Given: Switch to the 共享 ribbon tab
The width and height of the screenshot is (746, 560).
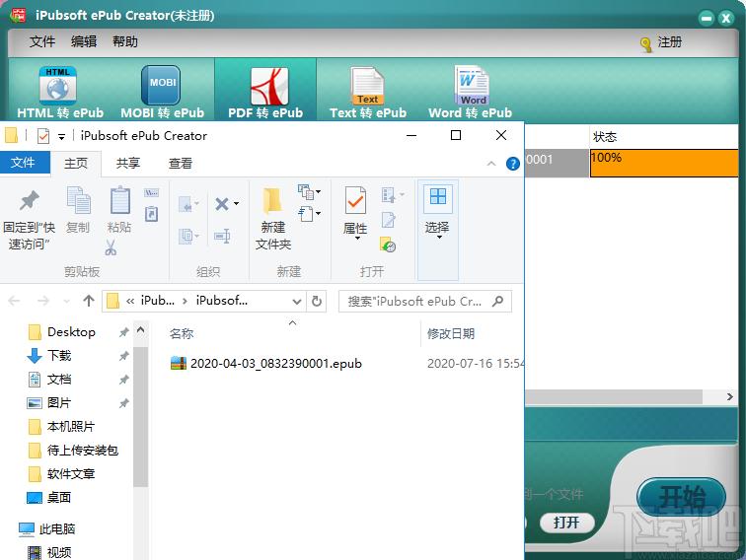Looking at the screenshot, I should 128,163.
